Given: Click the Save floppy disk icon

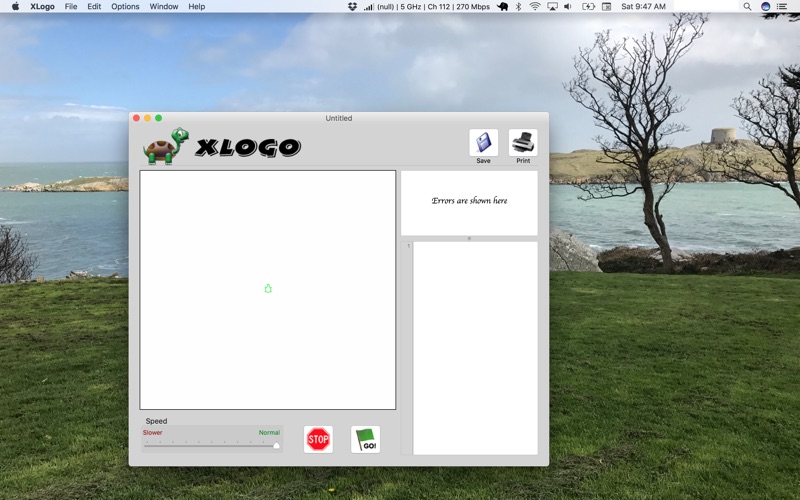Looking at the screenshot, I should 483,142.
